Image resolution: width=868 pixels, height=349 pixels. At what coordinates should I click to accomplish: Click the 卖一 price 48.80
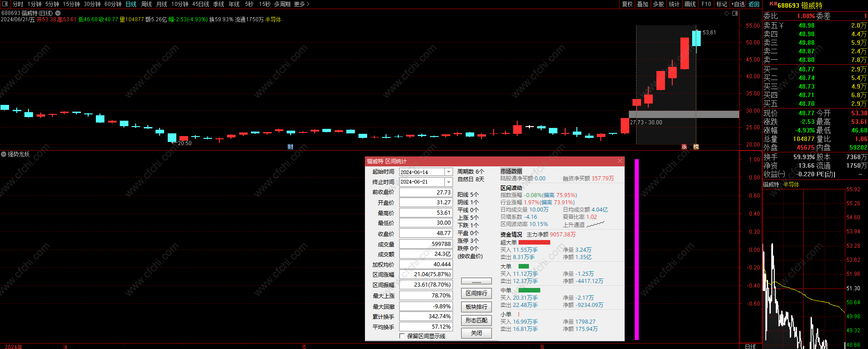pos(806,60)
